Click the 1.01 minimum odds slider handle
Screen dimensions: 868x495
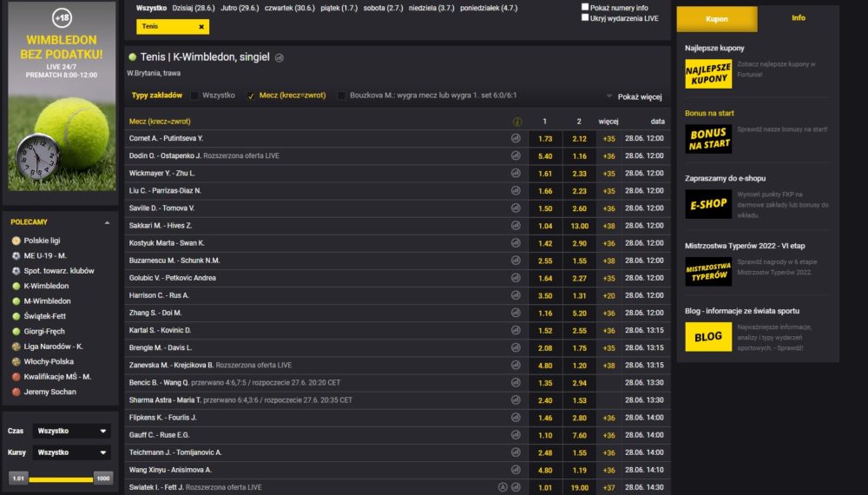(x=18, y=478)
